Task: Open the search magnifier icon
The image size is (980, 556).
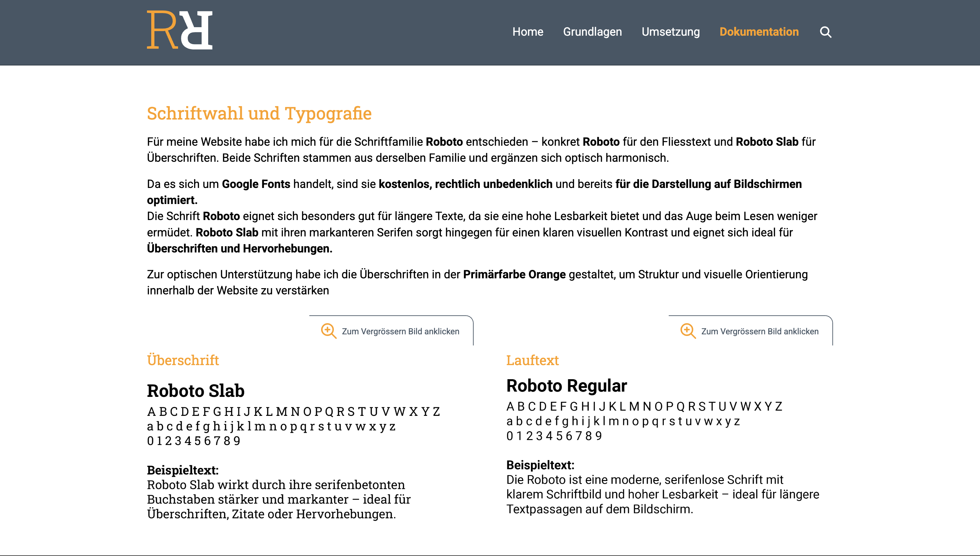Action: pyautogui.click(x=826, y=32)
